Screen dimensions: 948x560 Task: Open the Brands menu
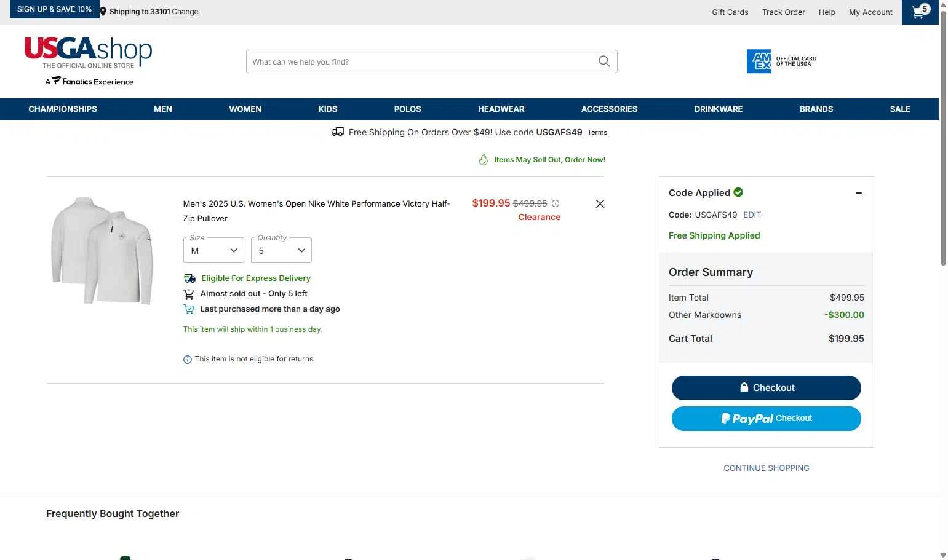[816, 109]
